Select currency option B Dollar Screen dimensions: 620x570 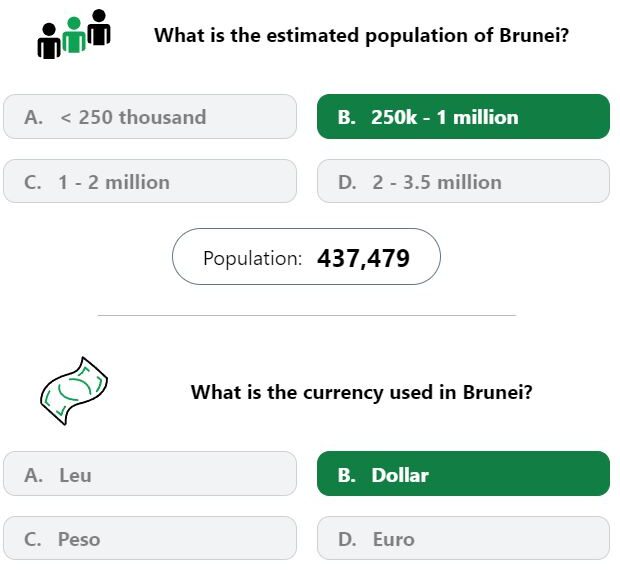[463, 474]
